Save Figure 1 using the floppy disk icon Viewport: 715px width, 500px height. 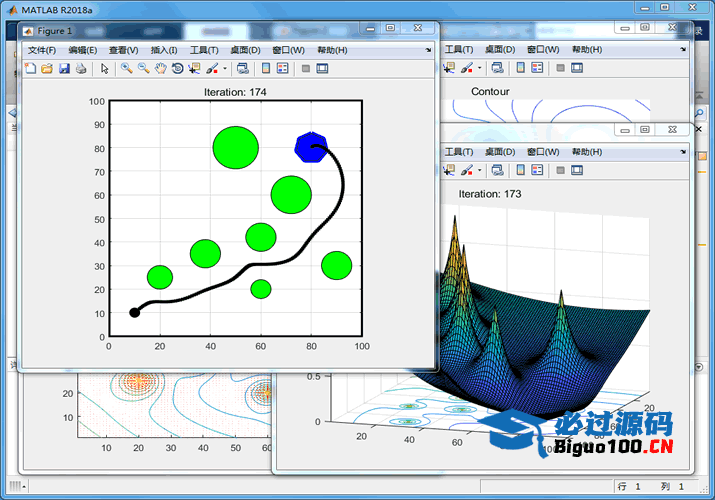coord(64,68)
